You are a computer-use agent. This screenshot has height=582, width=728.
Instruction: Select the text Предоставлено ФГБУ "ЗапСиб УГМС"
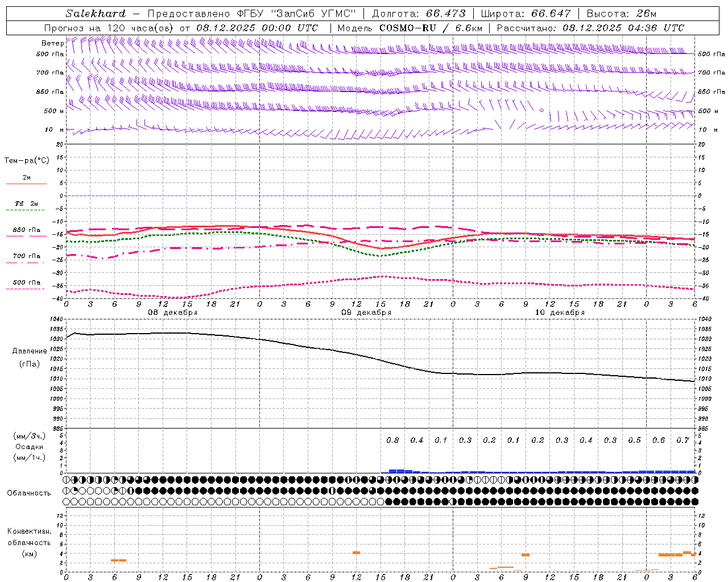251,14
